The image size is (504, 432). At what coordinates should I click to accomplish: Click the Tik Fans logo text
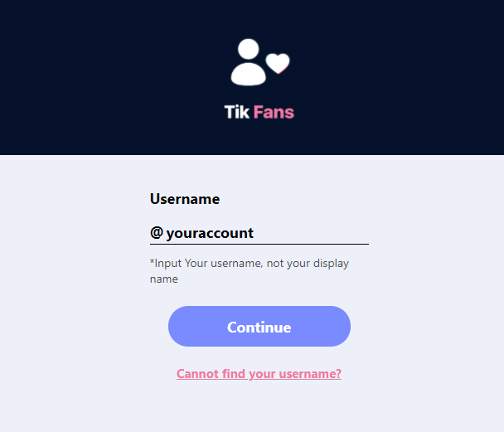coord(259,112)
